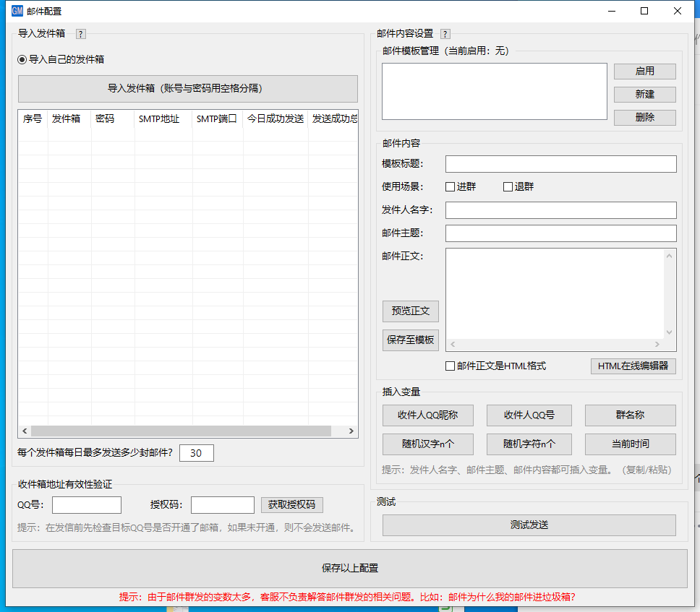Click the table's horizontal scrollbar left arrow
Viewport: 700px width, 612px height.
point(25,431)
